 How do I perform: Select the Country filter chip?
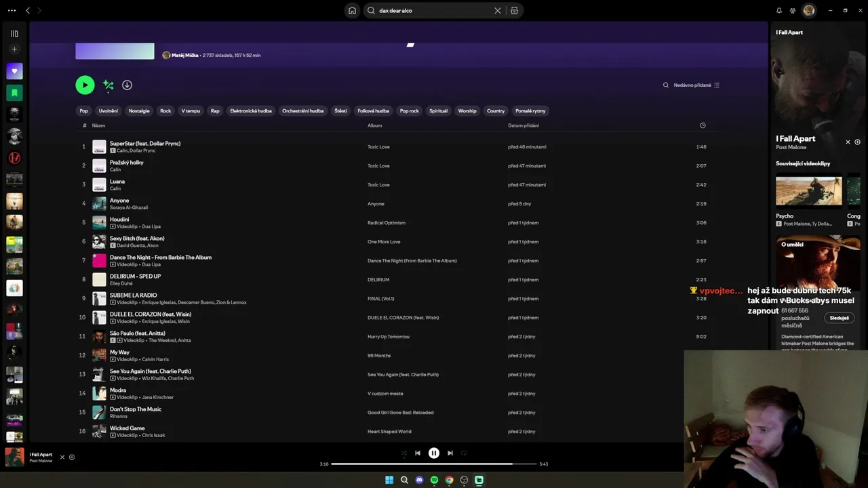pyautogui.click(x=496, y=111)
